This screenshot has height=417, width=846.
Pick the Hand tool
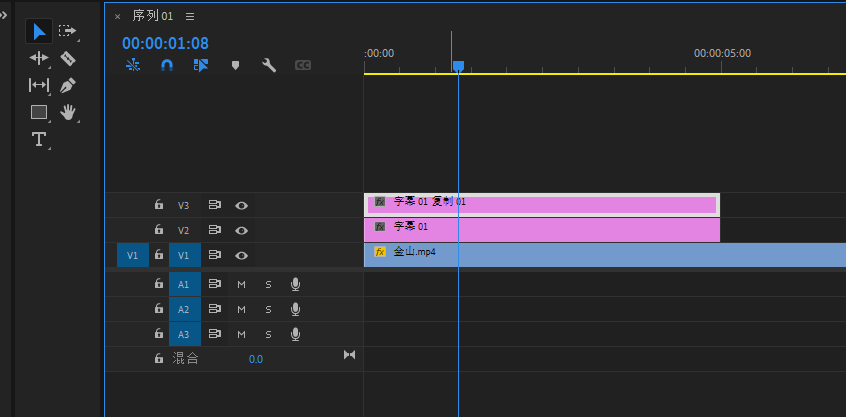[x=68, y=112]
